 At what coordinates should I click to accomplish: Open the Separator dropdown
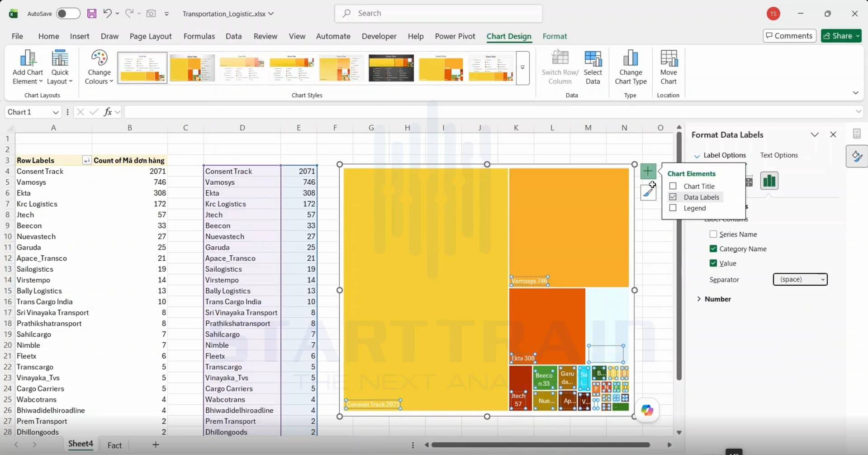click(x=800, y=279)
